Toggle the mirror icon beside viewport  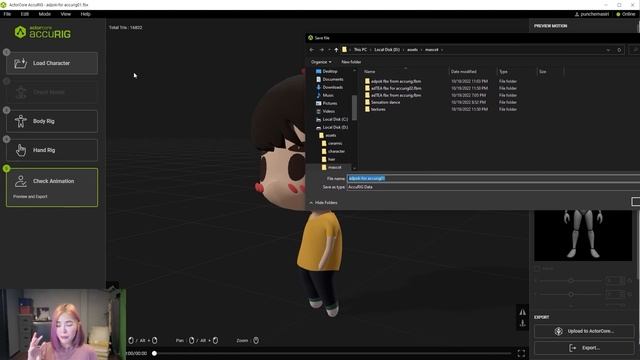click(x=522, y=312)
